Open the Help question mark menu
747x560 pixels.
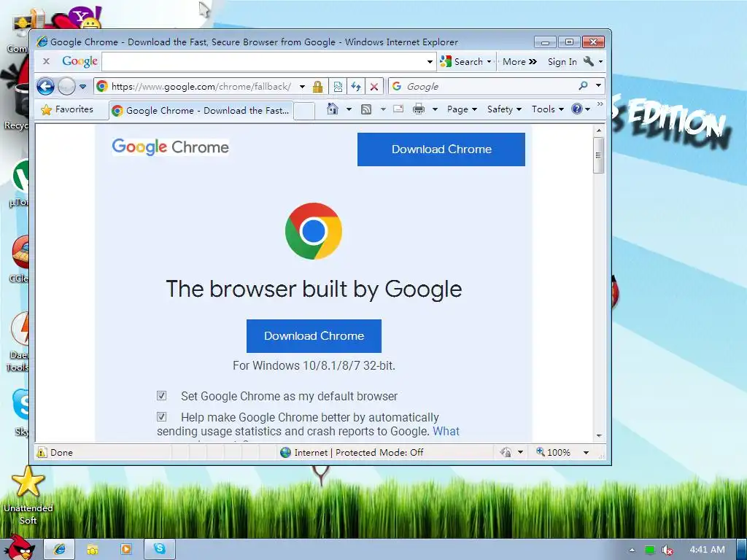[580, 109]
